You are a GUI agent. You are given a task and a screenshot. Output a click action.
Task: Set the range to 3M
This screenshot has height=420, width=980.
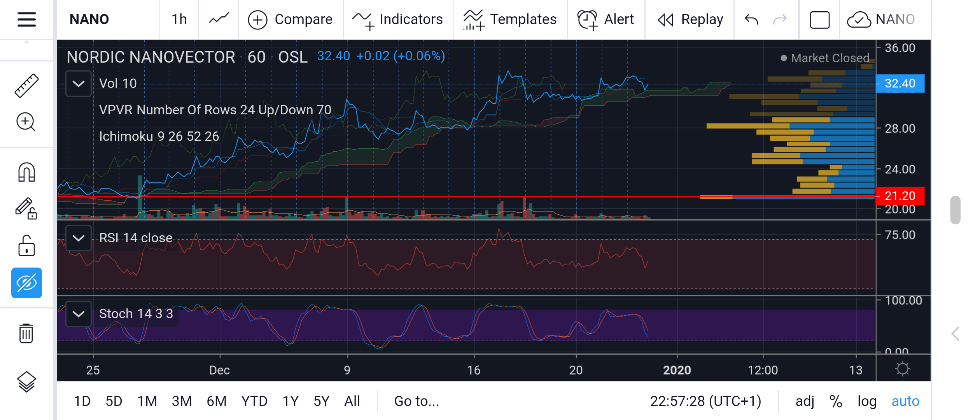click(x=182, y=401)
